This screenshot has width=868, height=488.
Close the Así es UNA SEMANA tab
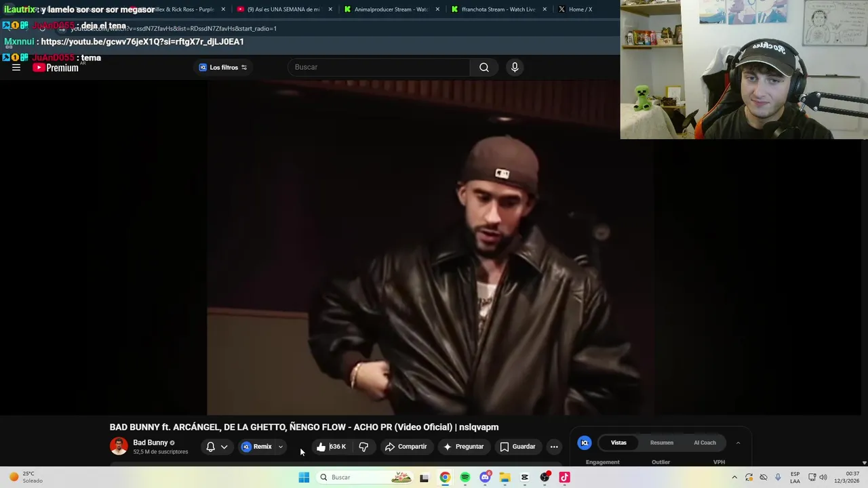tap(330, 9)
